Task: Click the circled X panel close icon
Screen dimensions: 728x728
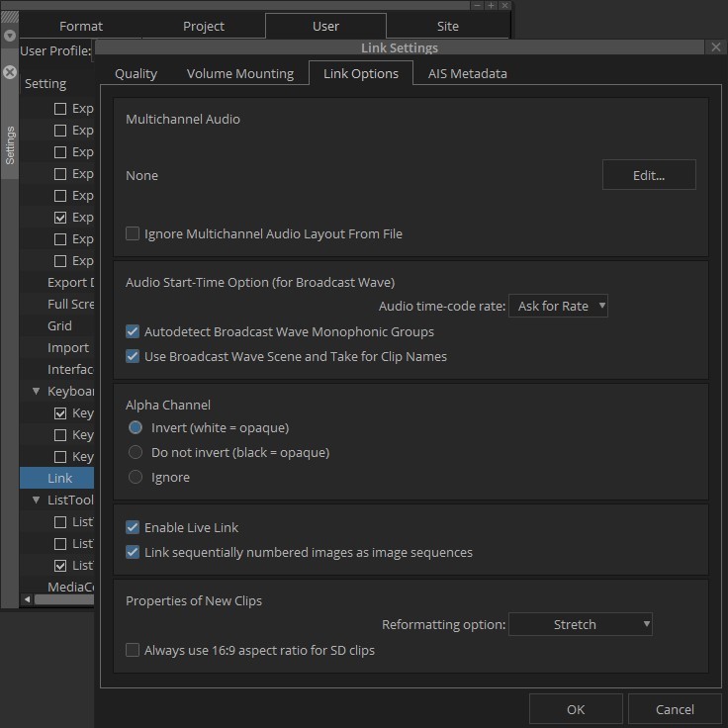Action: [10, 72]
